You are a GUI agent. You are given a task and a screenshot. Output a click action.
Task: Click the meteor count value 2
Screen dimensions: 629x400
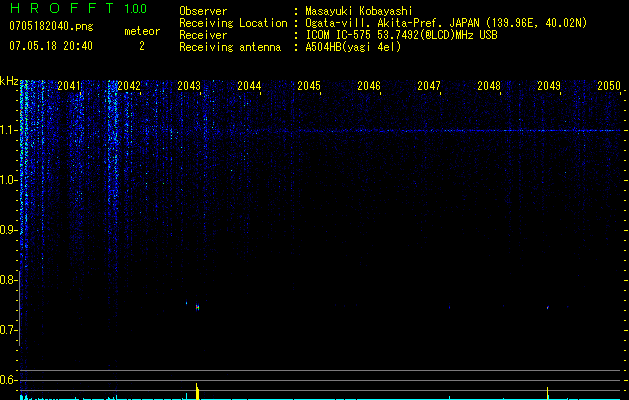point(142,46)
